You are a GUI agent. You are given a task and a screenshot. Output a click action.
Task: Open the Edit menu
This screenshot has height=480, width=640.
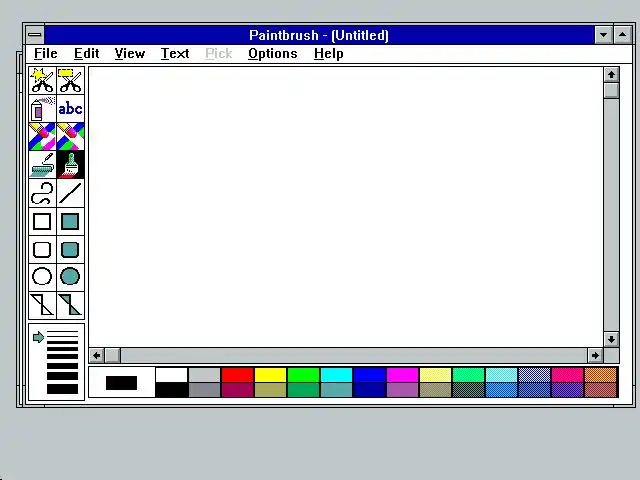click(87, 53)
